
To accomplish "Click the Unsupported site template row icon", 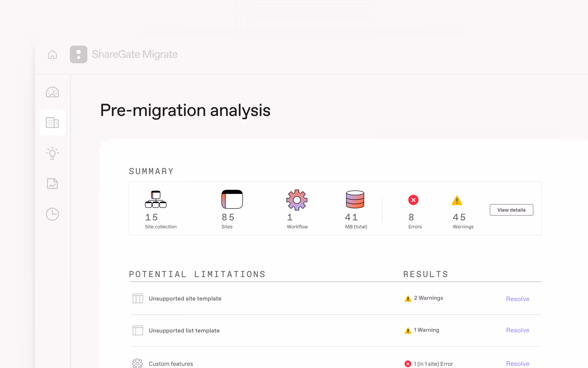I will (x=138, y=299).
